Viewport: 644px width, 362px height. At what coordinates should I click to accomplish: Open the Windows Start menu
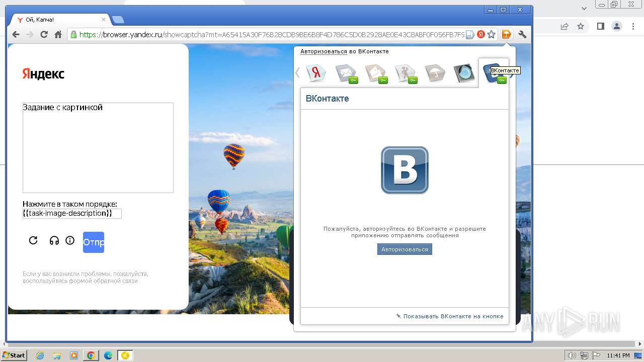point(14,355)
